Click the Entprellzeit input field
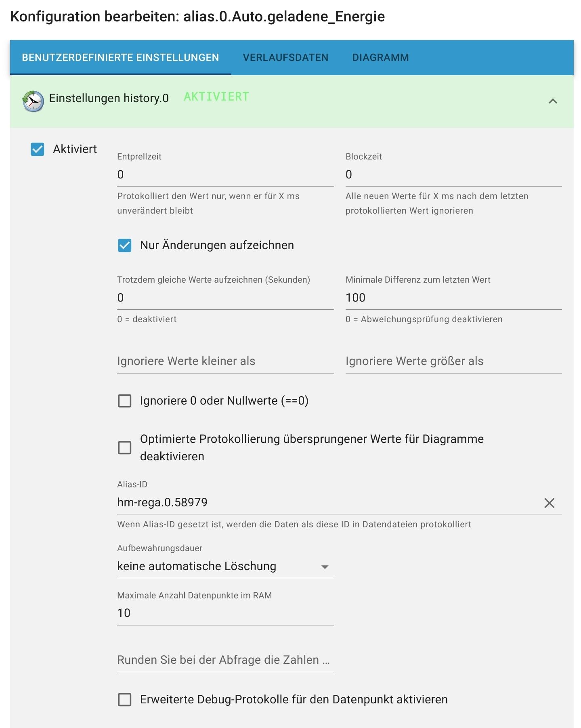581x728 pixels. 225,175
